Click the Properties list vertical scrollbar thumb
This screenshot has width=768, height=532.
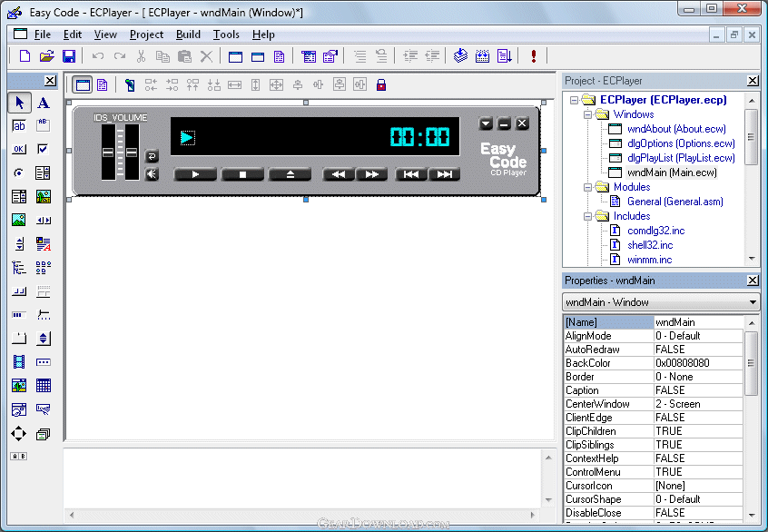pos(752,363)
